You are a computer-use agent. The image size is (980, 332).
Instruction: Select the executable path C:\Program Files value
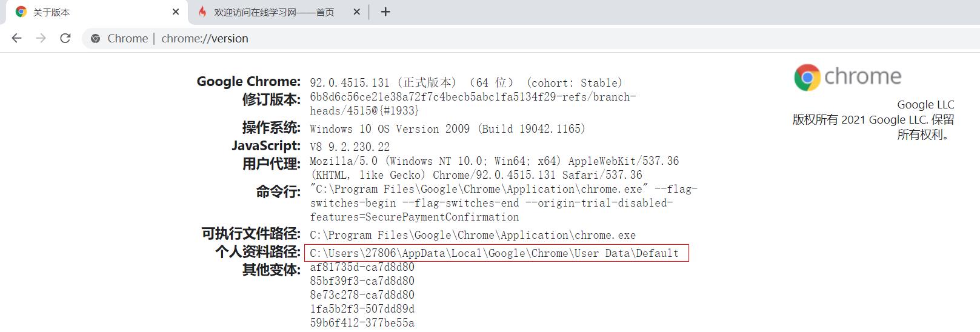(473, 235)
